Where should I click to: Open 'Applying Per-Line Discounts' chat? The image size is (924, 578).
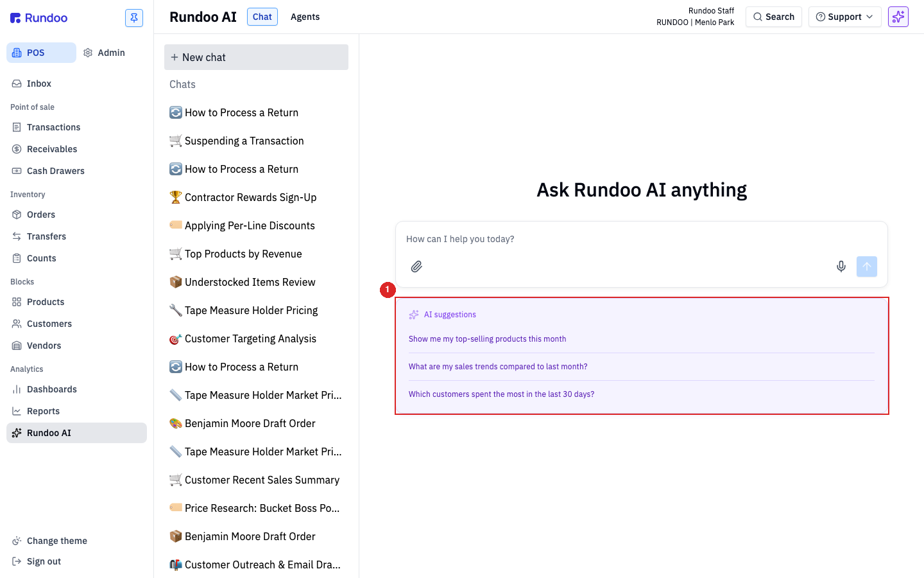(x=256, y=225)
